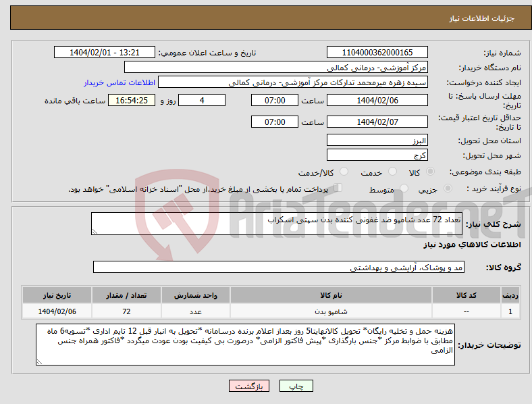The width and height of the screenshot is (532, 404).
Task: Select the متوسط purchase type radio
Action: tap(404, 188)
